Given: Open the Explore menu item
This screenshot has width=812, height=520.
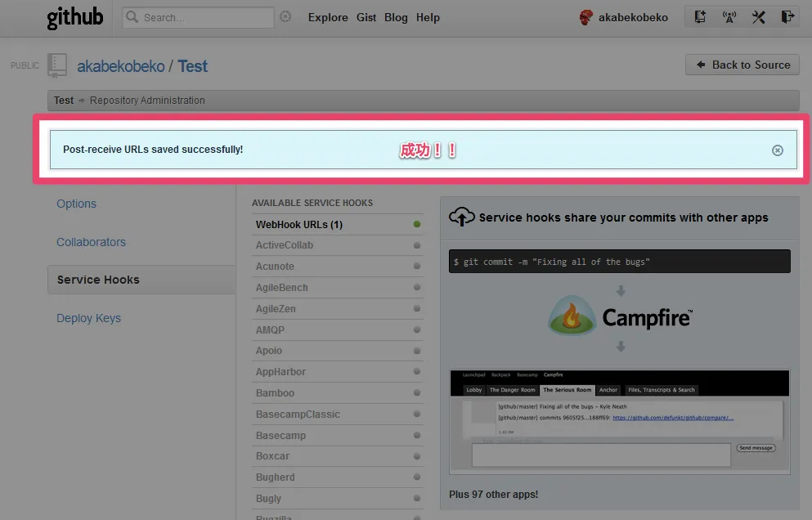Looking at the screenshot, I should coord(328,17).
